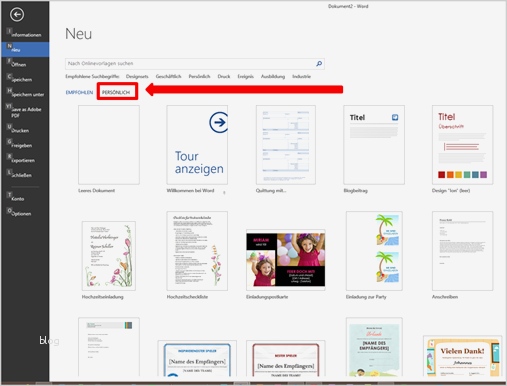
Task: Choose Speichern in the sidebar
Action: (25, 79)
